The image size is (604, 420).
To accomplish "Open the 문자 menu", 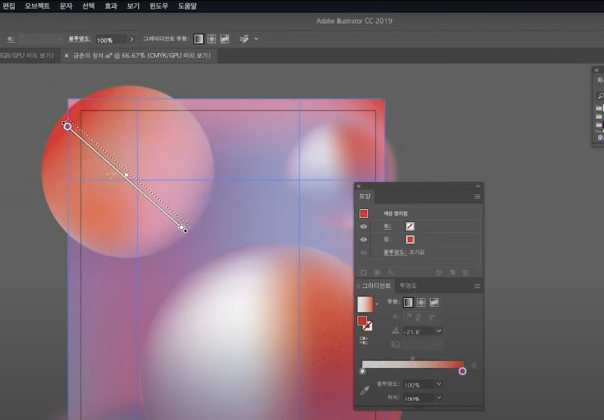I will click(66, 6).
